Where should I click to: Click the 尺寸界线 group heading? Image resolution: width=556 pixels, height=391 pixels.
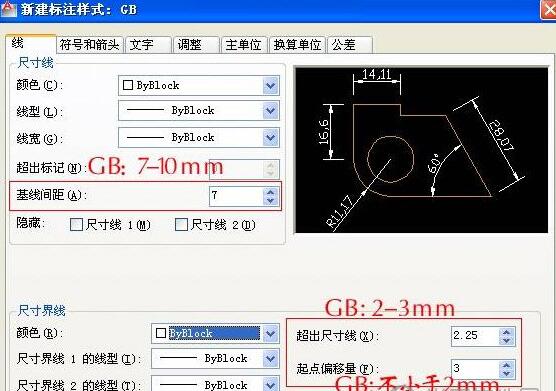pos(41,310)
